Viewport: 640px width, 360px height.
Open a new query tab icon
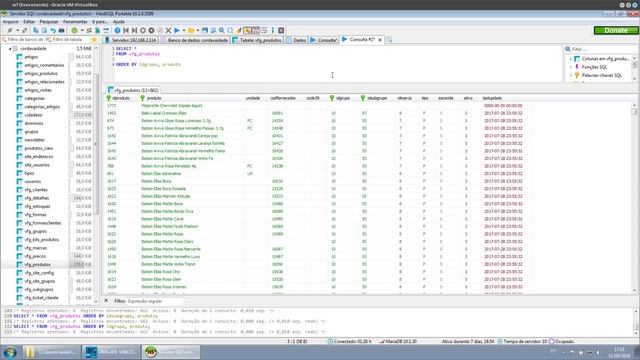[x=389, y=40]
